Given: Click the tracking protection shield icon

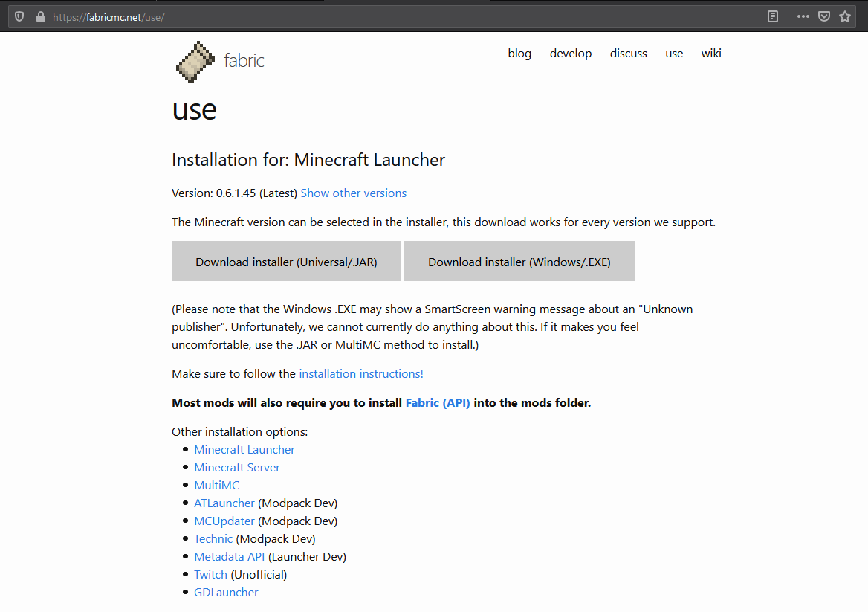Looking at the screenshot, I should click(19, 16).
